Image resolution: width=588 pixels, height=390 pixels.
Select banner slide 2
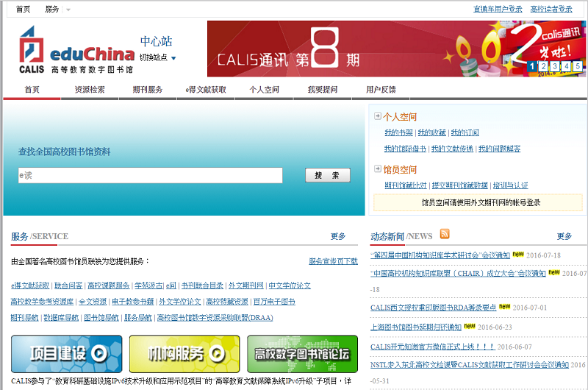[543, 66]
